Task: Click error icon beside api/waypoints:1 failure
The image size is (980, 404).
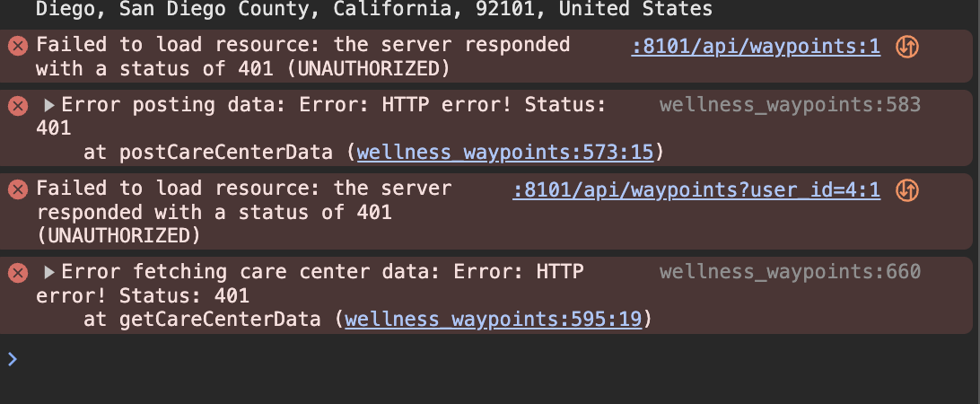Action: [18, 46]
